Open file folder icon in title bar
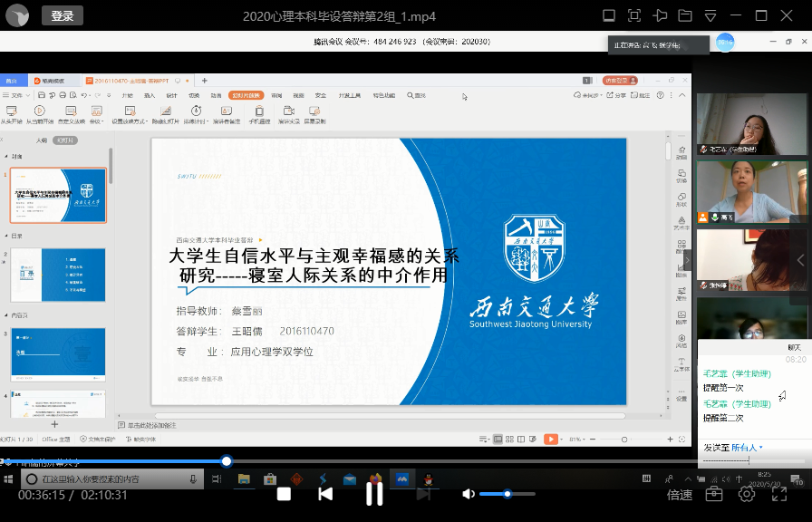The image size is (812, 522). pyautogui.click(x=684, y=15)
